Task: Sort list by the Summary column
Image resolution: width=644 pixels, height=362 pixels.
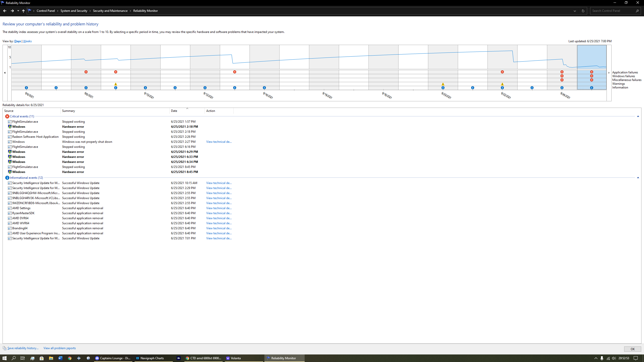Action: (x=115, y=111)
